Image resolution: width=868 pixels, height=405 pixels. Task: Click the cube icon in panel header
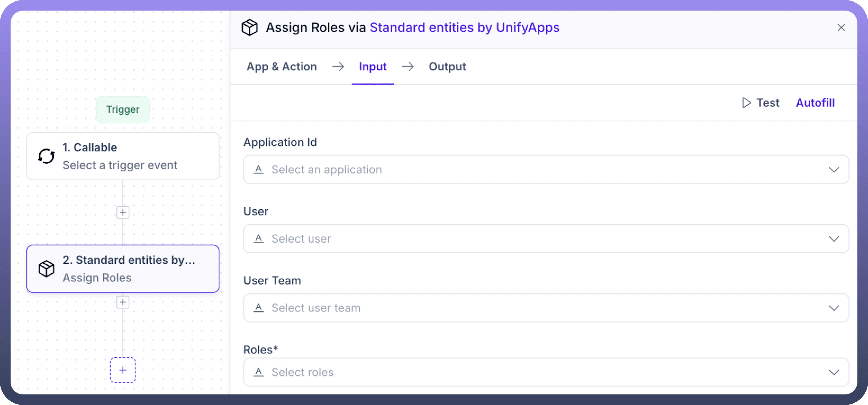pyautogui.click(x=250, y=27)
